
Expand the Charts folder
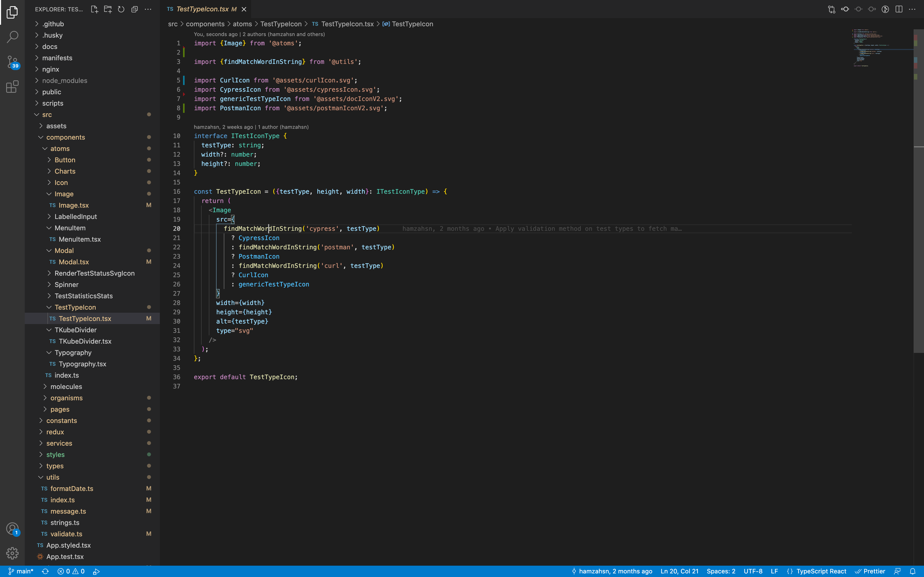coord(65,171)
